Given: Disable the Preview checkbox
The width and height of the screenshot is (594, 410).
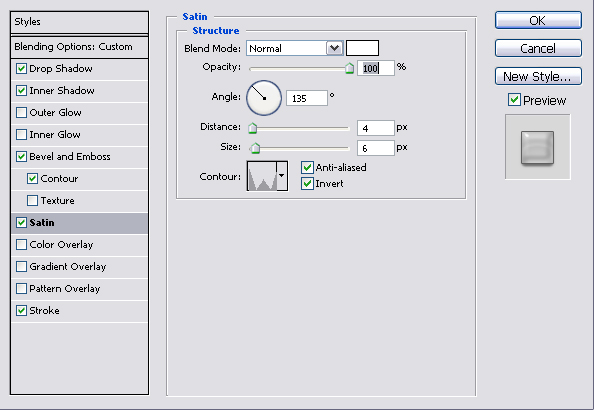Looking at the screenshot, I should 514,100.
